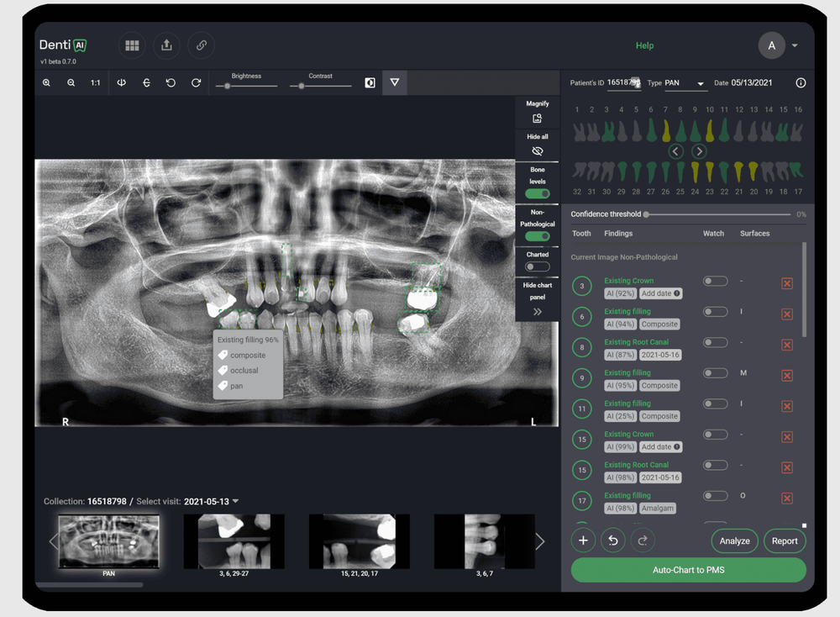
Task: Toggle Watch for tooth 17 filling
Action: point(715,496)
